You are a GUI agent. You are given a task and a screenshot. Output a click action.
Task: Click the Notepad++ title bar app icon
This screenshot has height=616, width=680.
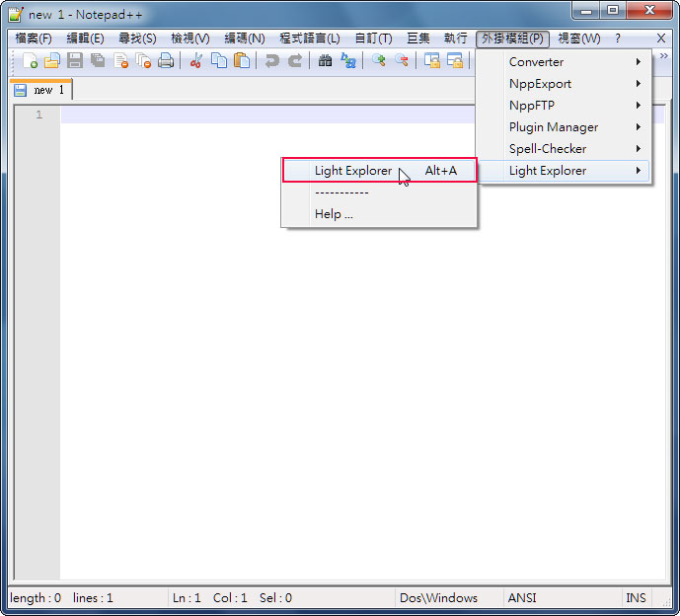(15, 14)
